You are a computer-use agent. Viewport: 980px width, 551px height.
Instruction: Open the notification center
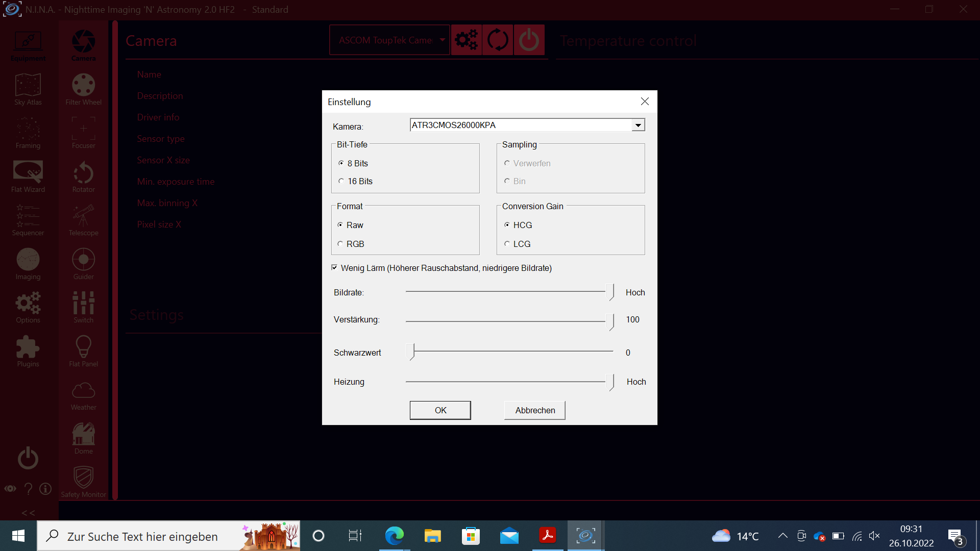(957, 536)
